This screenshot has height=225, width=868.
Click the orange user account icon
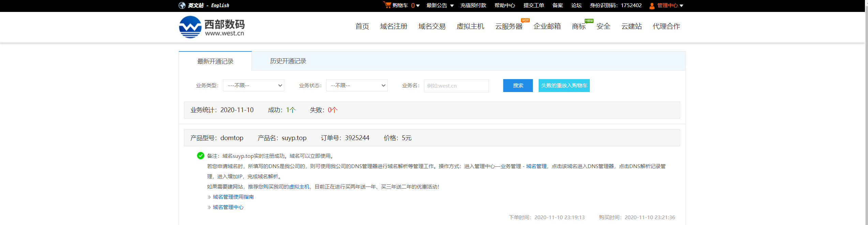tap(652, 6)
